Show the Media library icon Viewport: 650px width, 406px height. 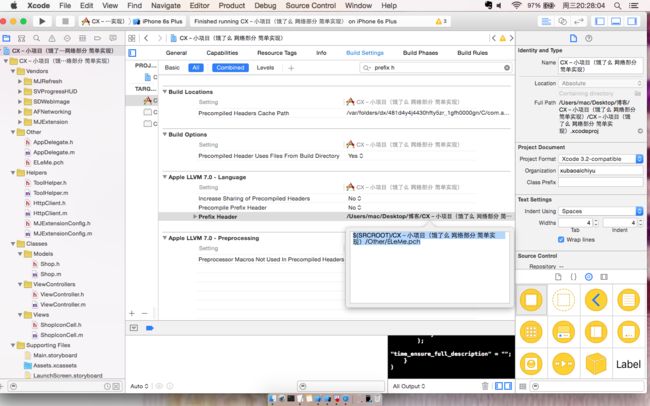click(x=604, y=277)
